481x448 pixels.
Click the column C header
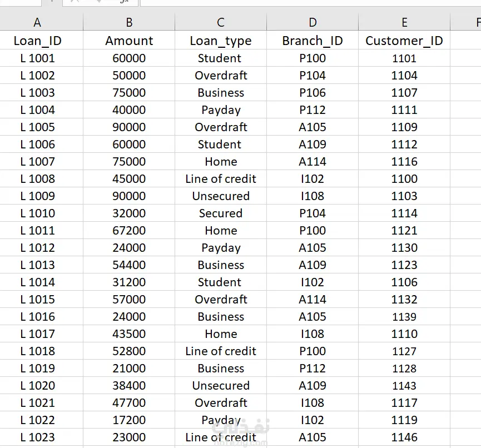(221, 22)
